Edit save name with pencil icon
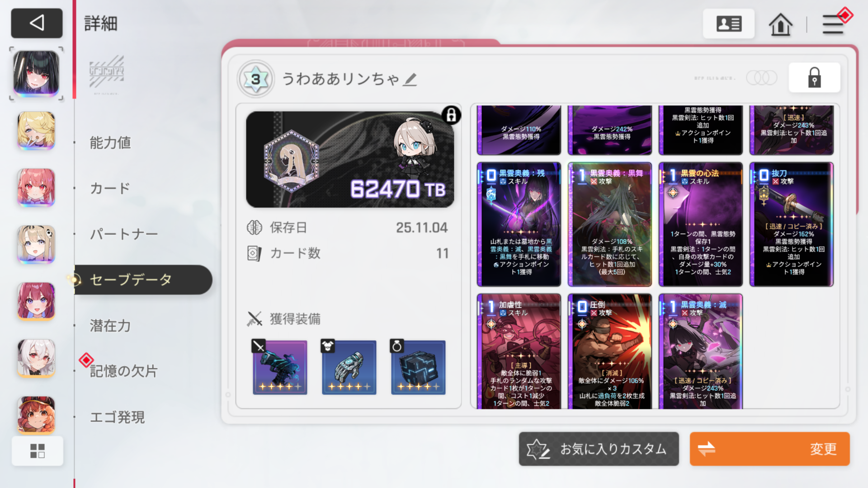The height and width of the screenshot is (488, 868). 410,80
